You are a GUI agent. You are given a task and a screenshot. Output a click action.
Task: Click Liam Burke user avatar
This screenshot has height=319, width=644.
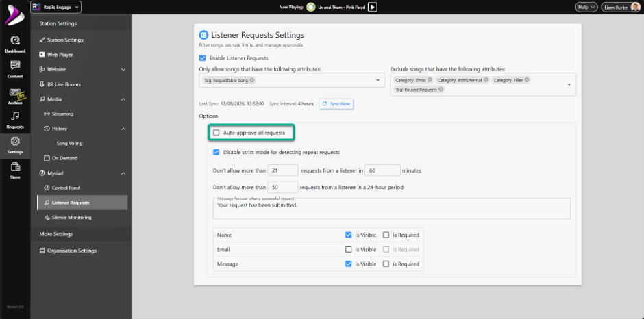635,7
